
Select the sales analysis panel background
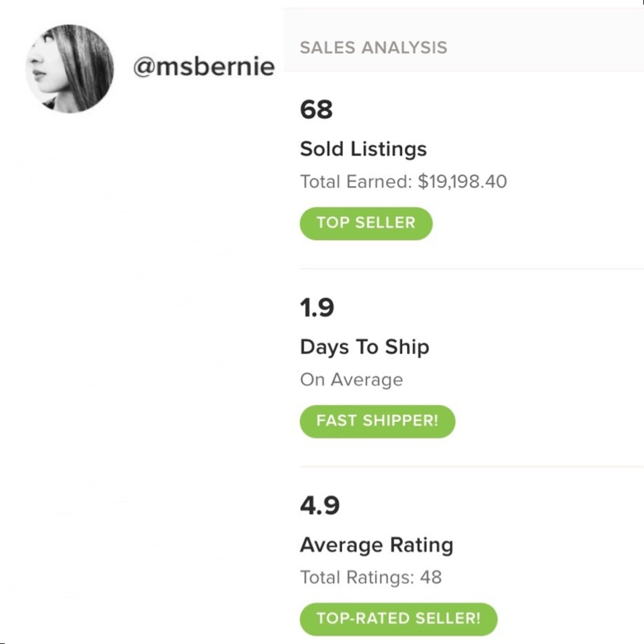pyautogui.click(x=547, y=322)
